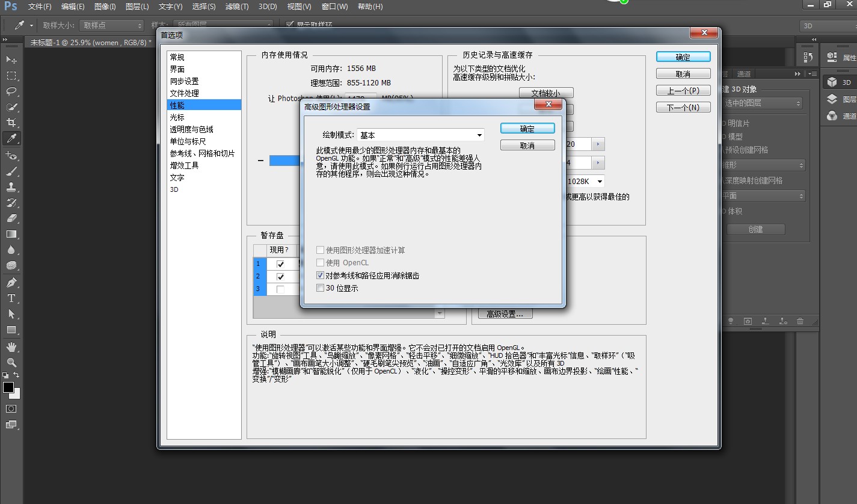Select 界面 in preferences category list
This screenshot has width=857, height=504.
[x=204, y=69]
